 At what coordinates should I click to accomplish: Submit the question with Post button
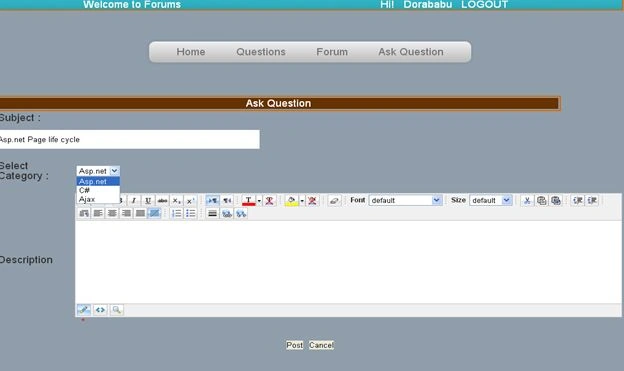coord(294,345)
